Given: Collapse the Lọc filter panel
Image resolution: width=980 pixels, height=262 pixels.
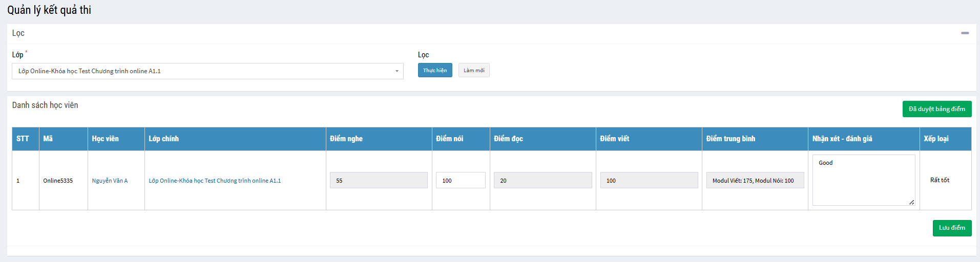Looking at the screenshot, I should point(965,33).
